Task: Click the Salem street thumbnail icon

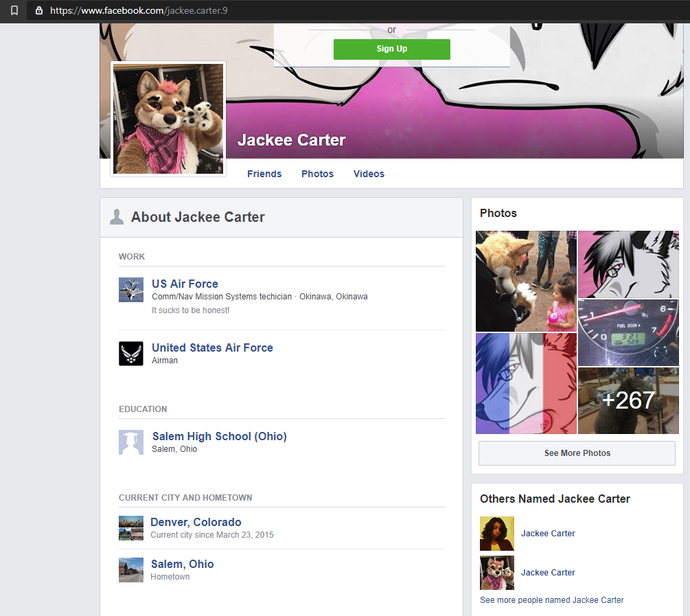Action: [131, 570]
